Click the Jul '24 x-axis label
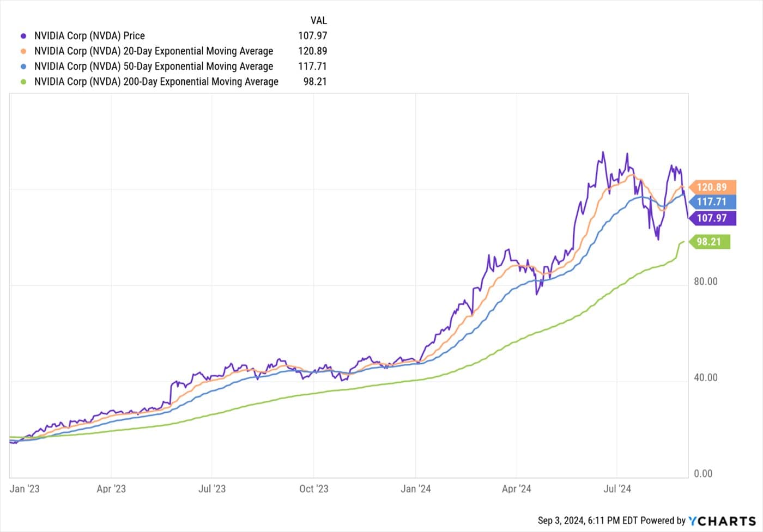Screen dimensions: 763x532 pyautogui.click(x=617, y=488)
